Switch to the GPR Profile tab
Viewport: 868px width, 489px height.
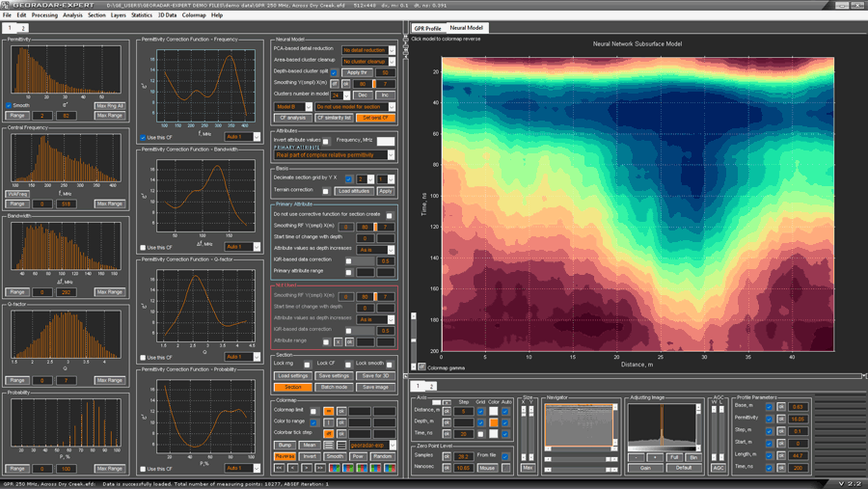click(427, 28)
